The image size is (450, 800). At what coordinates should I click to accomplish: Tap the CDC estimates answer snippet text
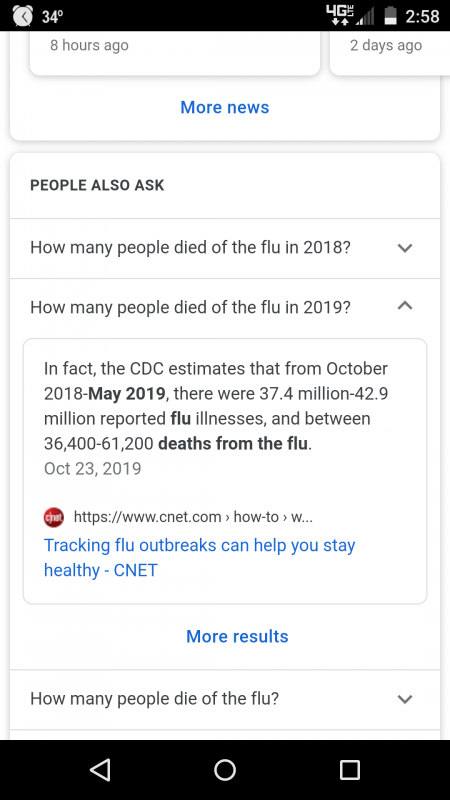click(x=216, y=406)
